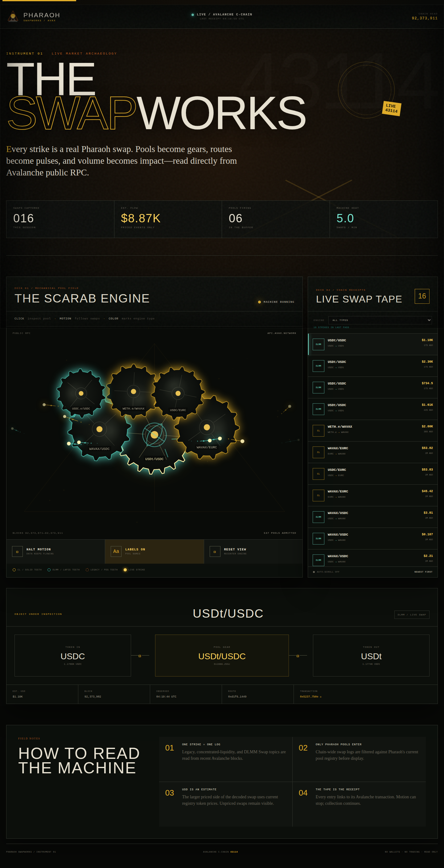The width and height of the screenshot is (444, 868).
Task: Click the Pharaoh pyramid logo icon
Action: point(13,16)
